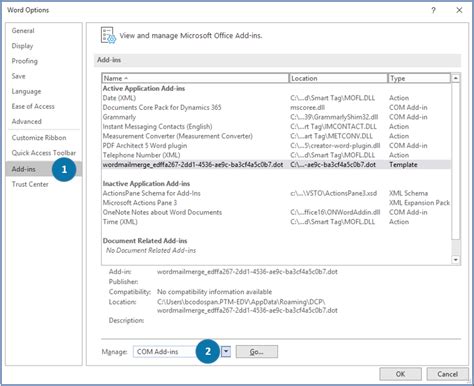Sort add-ins by Location column

pos(338,78)
